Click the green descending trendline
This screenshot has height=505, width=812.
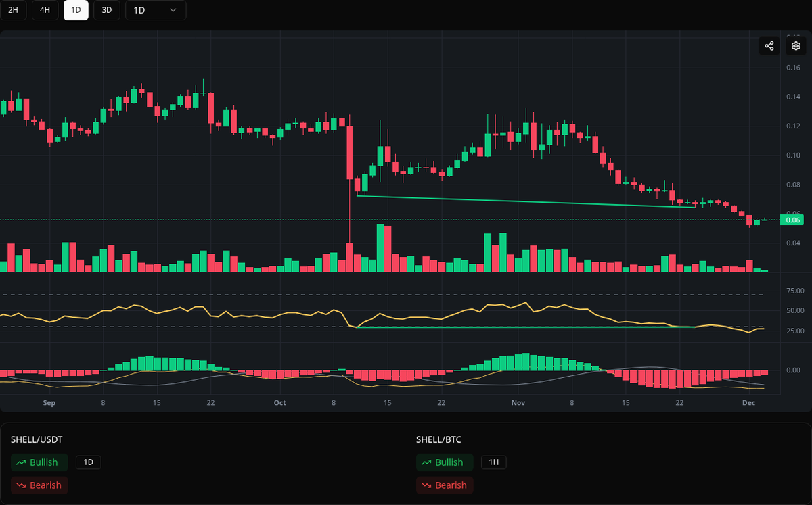[528, 201]
